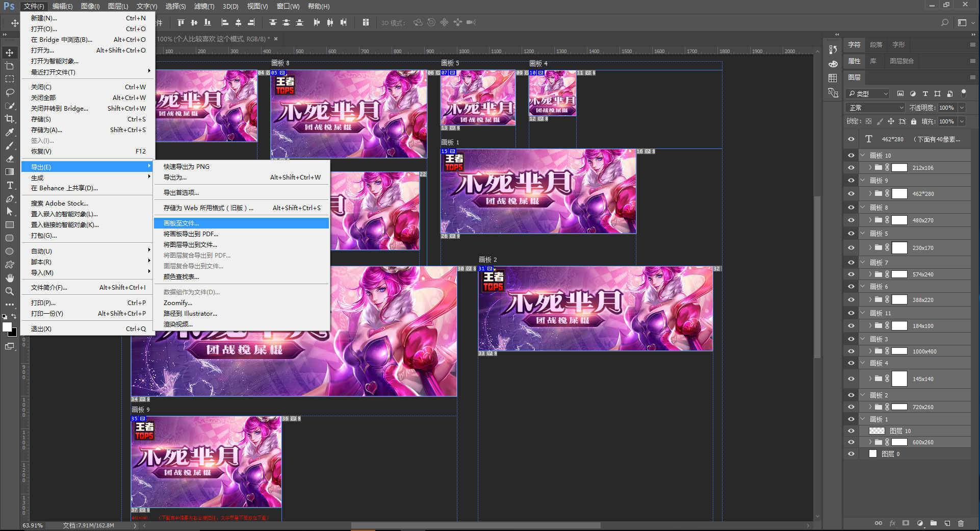
Task: Select the Hand tool
Action: click(10, 278)
